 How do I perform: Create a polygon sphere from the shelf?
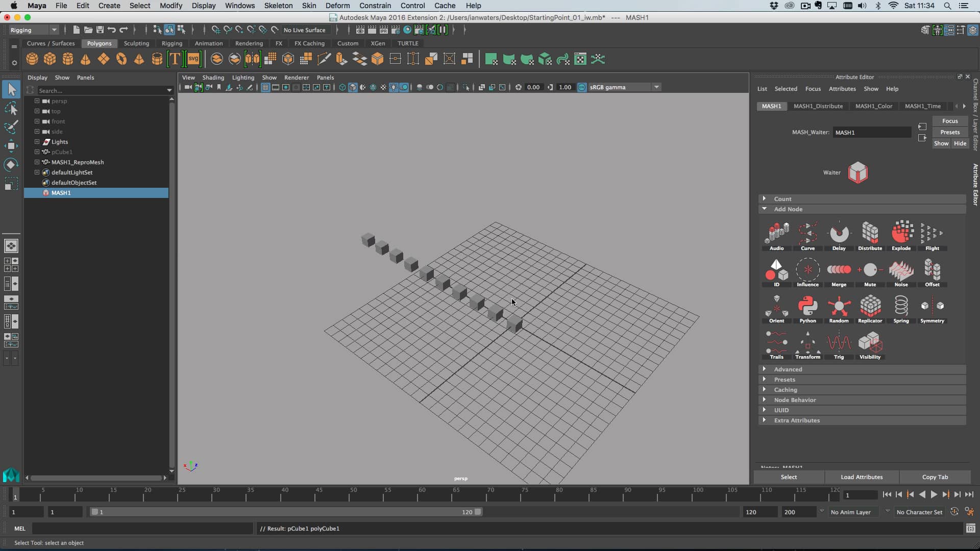[32, 59]
